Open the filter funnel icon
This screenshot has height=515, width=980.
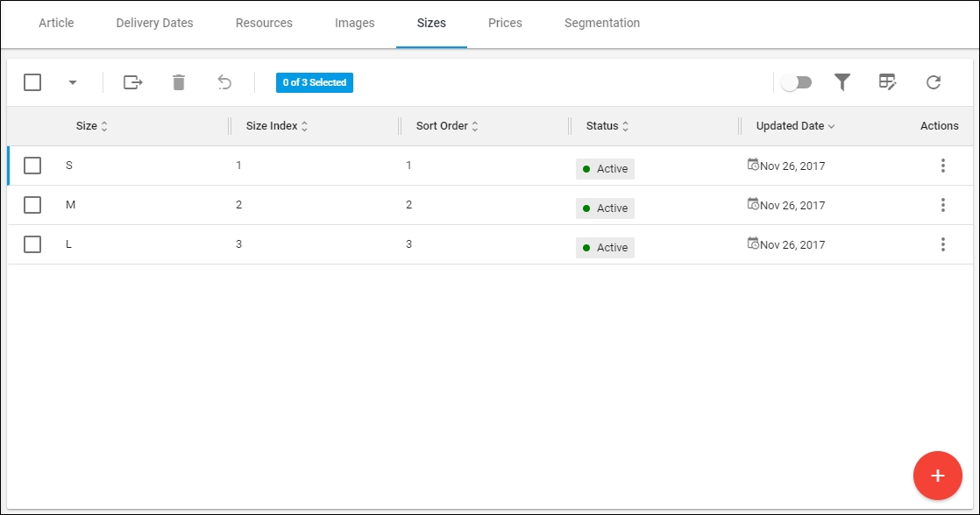point(842,82)
